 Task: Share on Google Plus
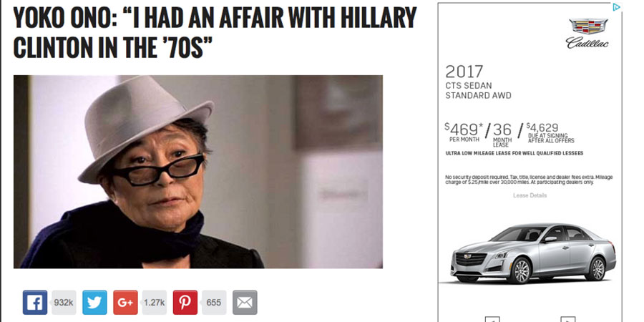click(125, 303)
